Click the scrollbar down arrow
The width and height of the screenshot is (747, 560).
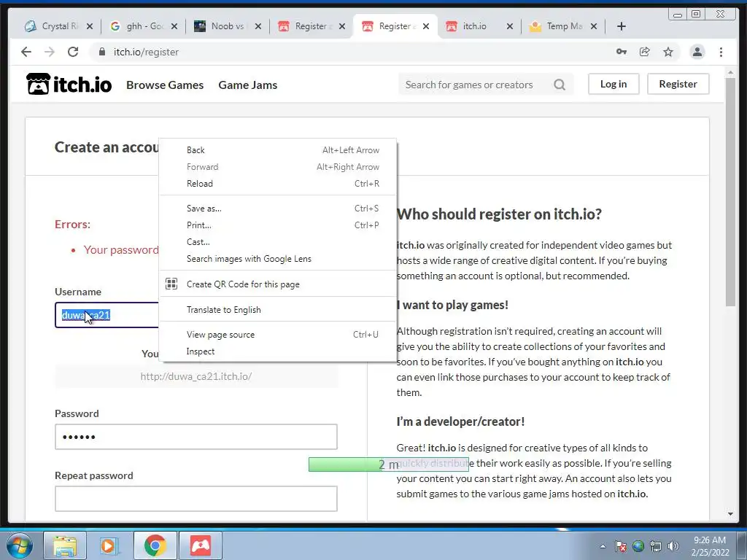(x=730, y=514)
